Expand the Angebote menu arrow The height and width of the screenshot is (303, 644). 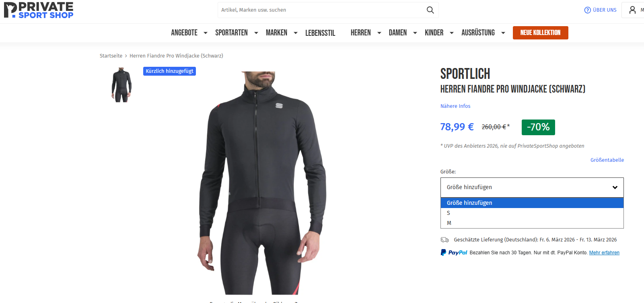point(206,33)
